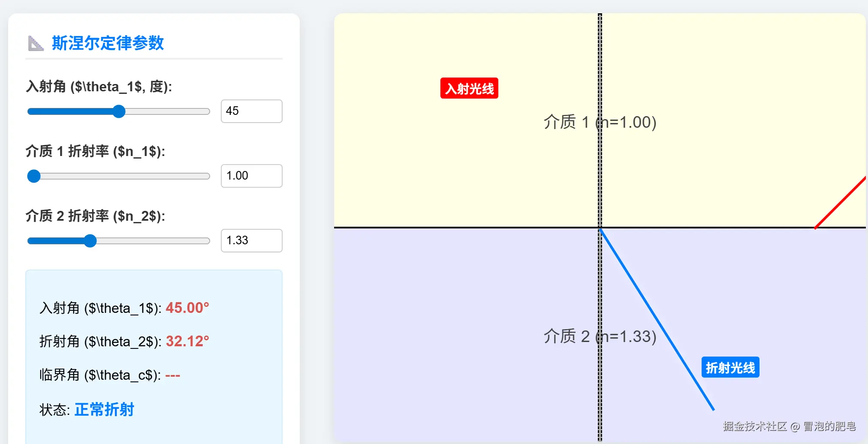
Task: Click the refraction angle value 32.12°
Action: 187,342
